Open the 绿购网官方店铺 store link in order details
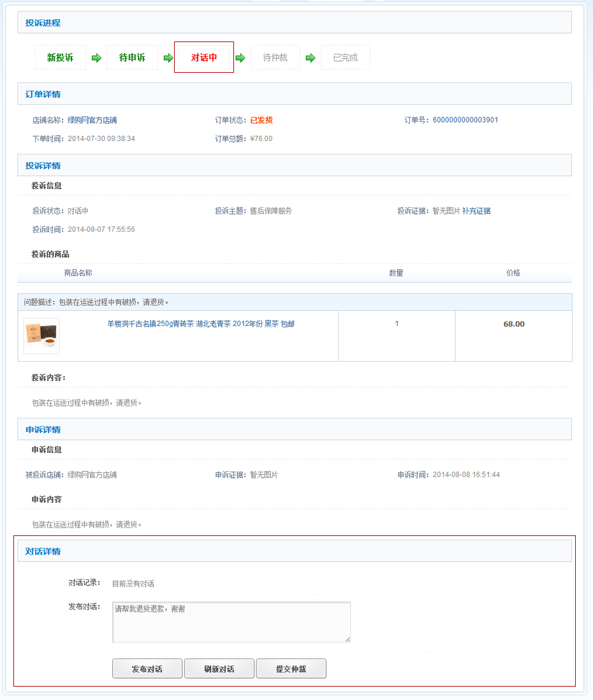The width and height of the screenshot is (593, 700). pos(92,120)
